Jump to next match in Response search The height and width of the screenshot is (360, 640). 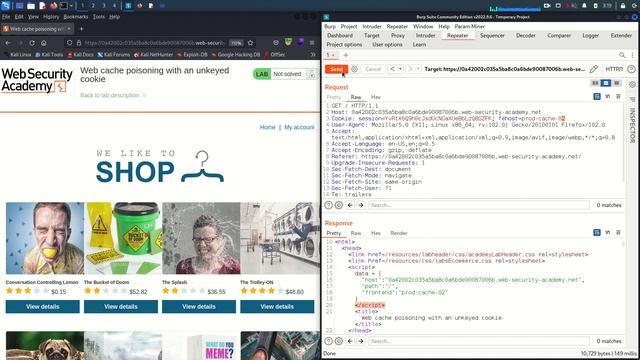tap(361, 341)
